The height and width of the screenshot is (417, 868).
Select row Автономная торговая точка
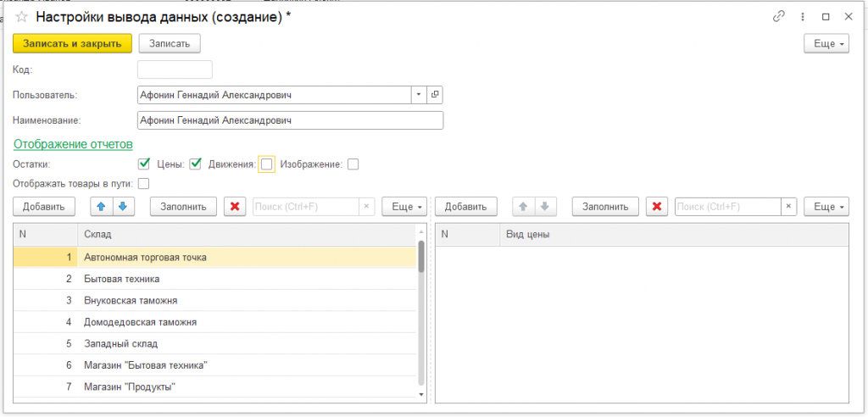[x=214, y=257]
